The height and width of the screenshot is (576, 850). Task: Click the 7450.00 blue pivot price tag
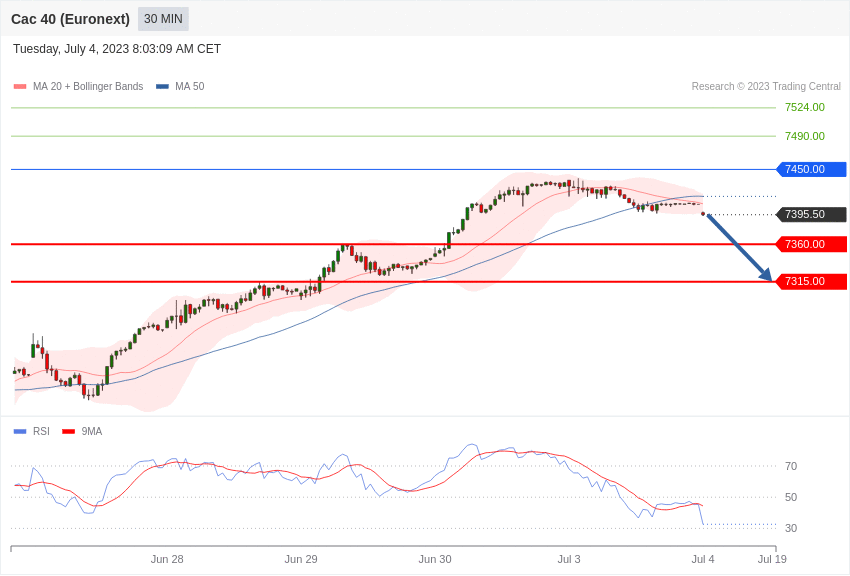click(x=812, y=170)
